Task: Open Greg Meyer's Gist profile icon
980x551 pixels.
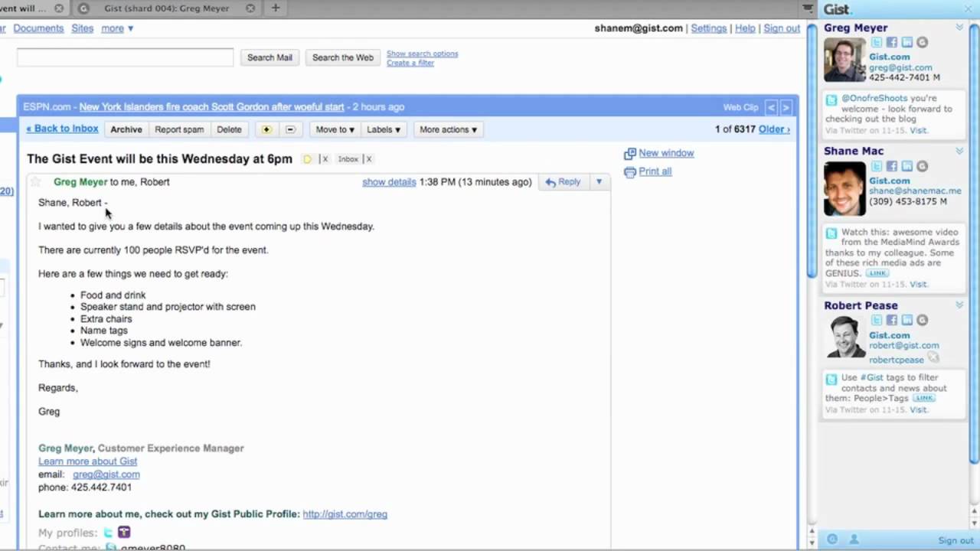Action: pos(923,43)
